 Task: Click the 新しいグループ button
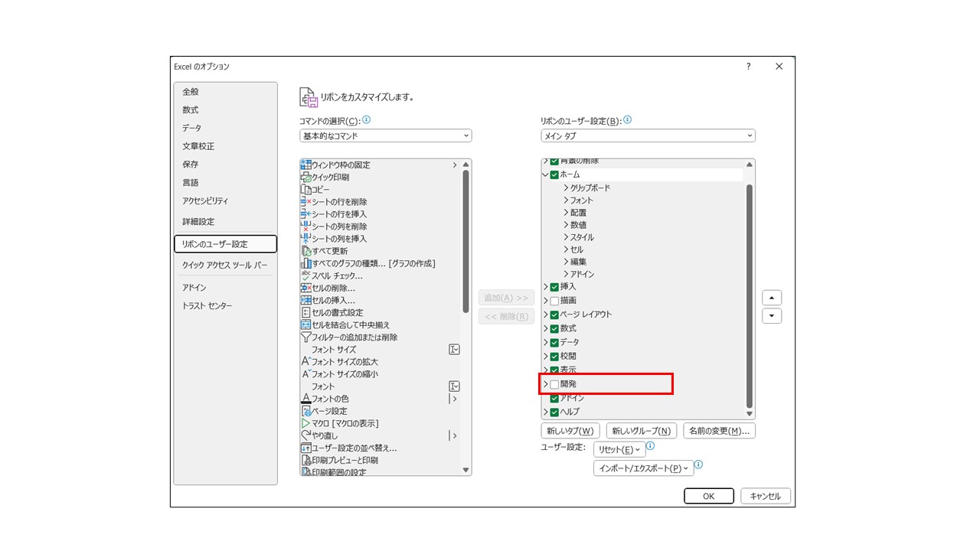click(642, 431)
